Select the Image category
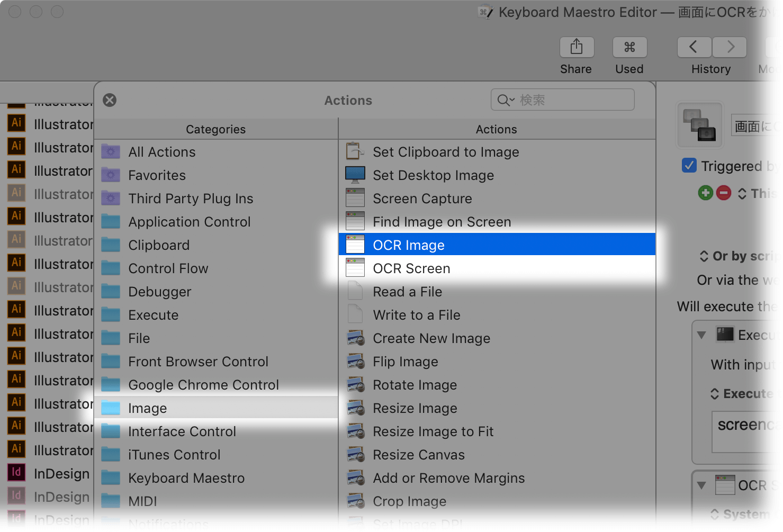Image resolution: width=783 pixels, height=532 pixels. pos(216,408)
